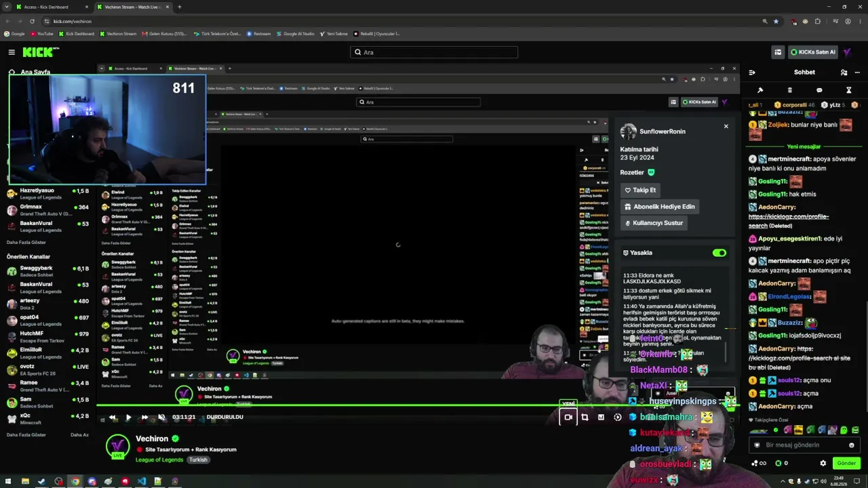Screen dimensions: 868x488
Task: Send the chat message with Gönder
Action: coord(846,464)
